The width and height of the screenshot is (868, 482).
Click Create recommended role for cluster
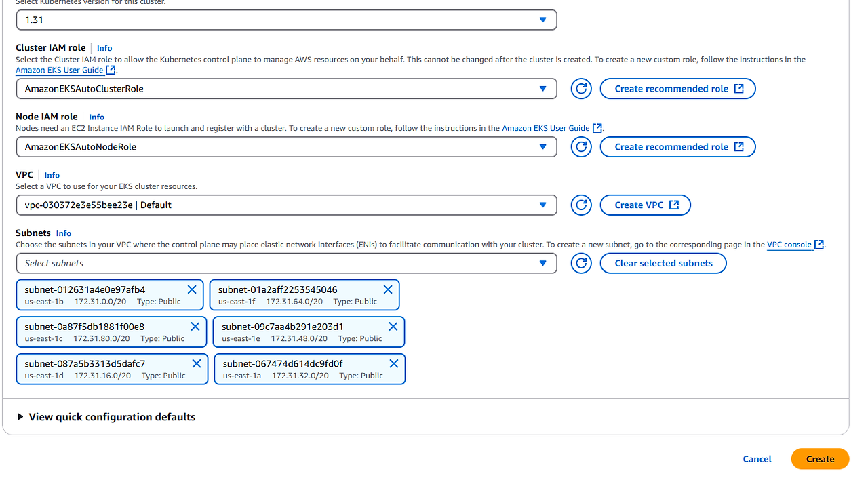[678, 89]
